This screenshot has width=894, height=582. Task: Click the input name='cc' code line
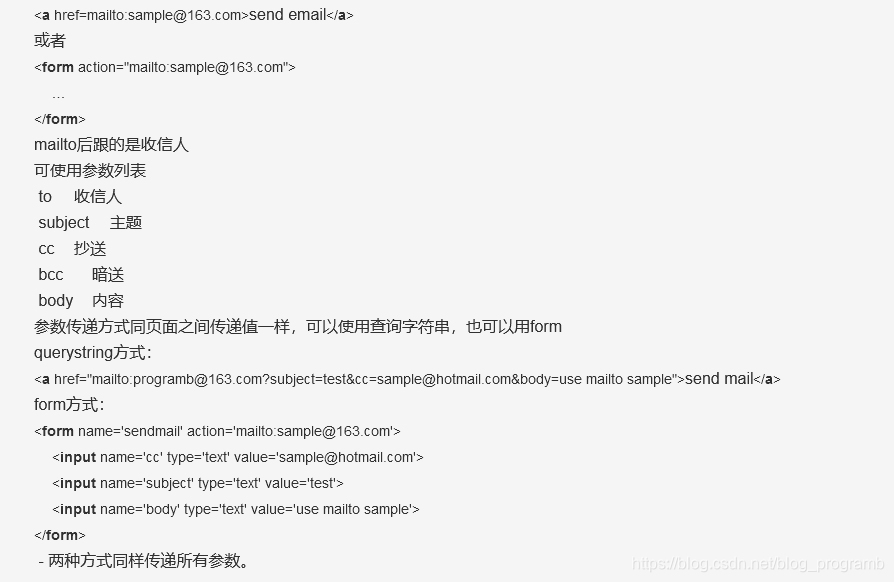238,457
